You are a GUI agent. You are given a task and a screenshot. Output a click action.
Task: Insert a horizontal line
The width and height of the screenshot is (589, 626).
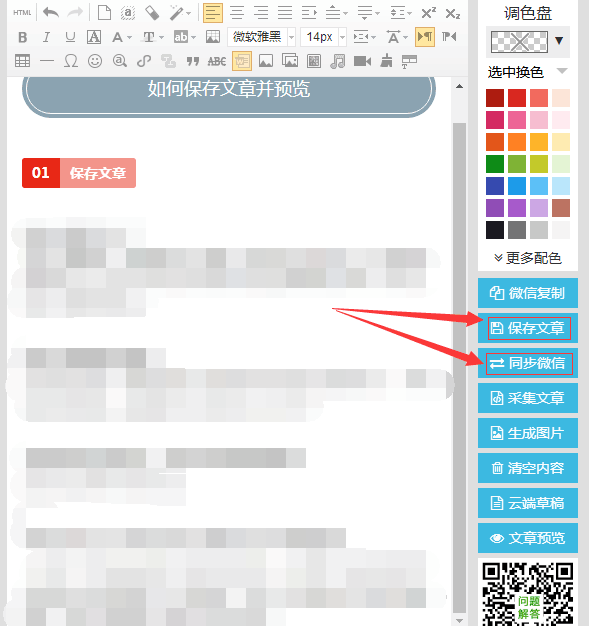coord(47,61)
